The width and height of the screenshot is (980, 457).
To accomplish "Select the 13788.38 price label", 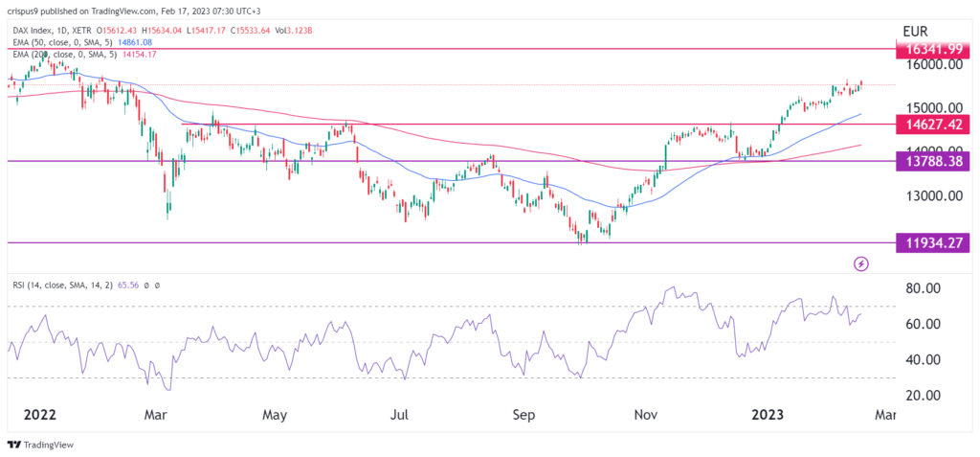I will [933, 161].
